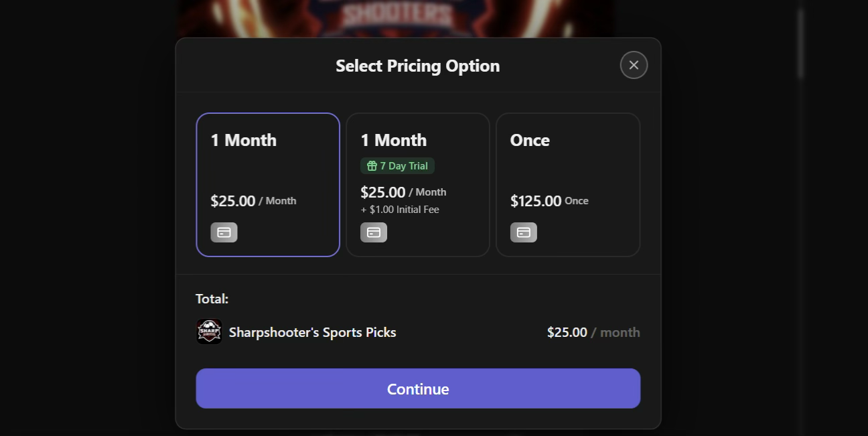Click the Total: label

click(212, 299)
